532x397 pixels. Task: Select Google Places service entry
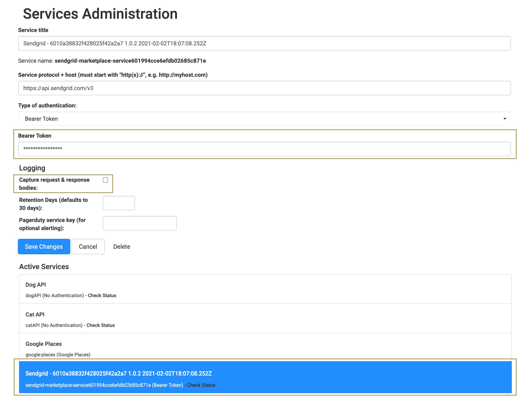click(265, 348)
